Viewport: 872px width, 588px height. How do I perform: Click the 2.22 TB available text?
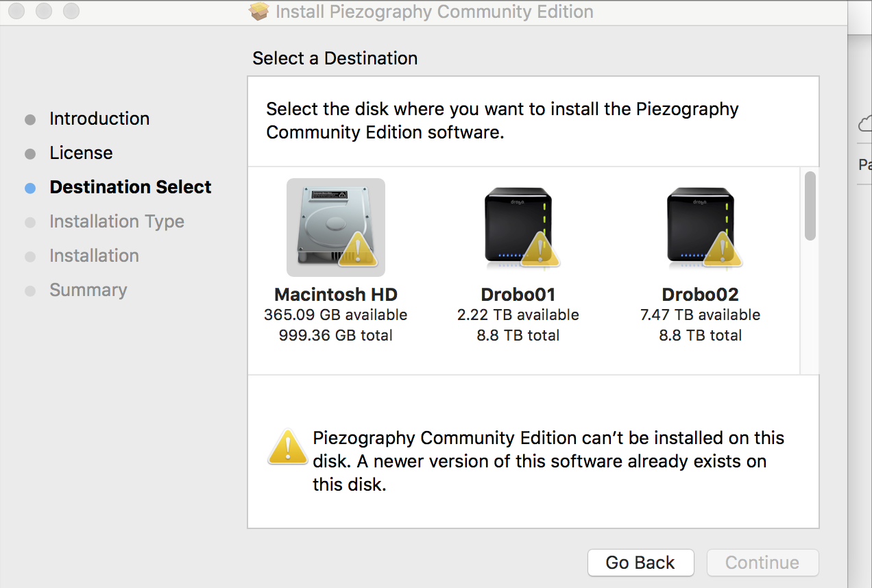coord(518,315)
